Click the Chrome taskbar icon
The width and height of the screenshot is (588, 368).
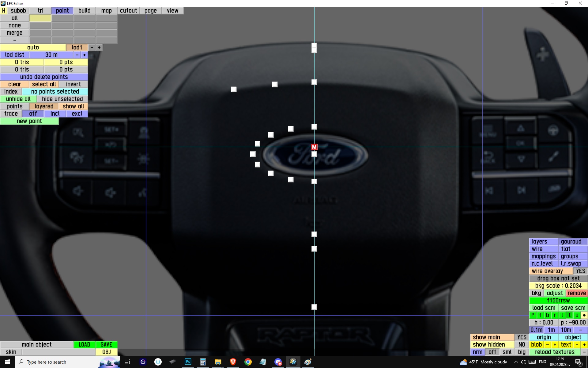tap(248, 362)
